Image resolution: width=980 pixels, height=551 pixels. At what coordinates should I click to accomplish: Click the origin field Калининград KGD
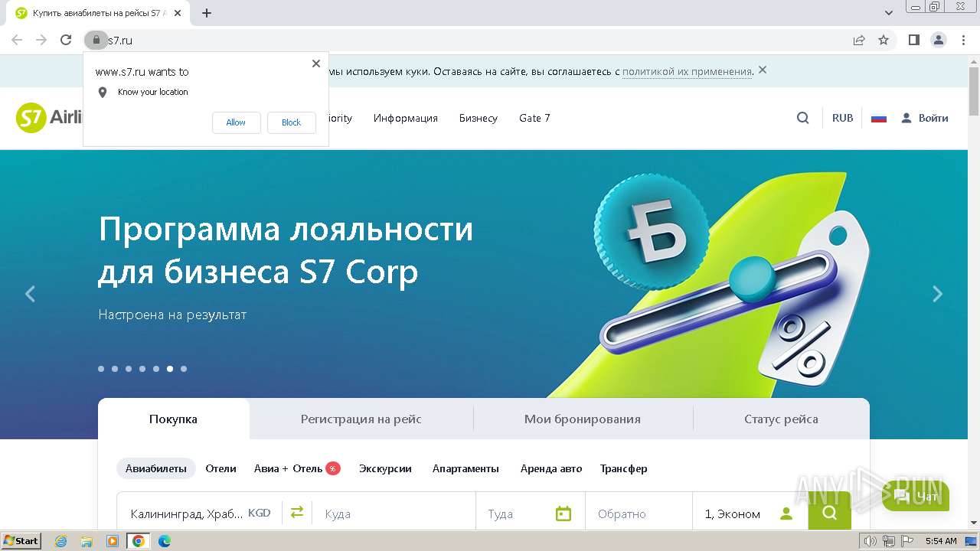point(200,514)
